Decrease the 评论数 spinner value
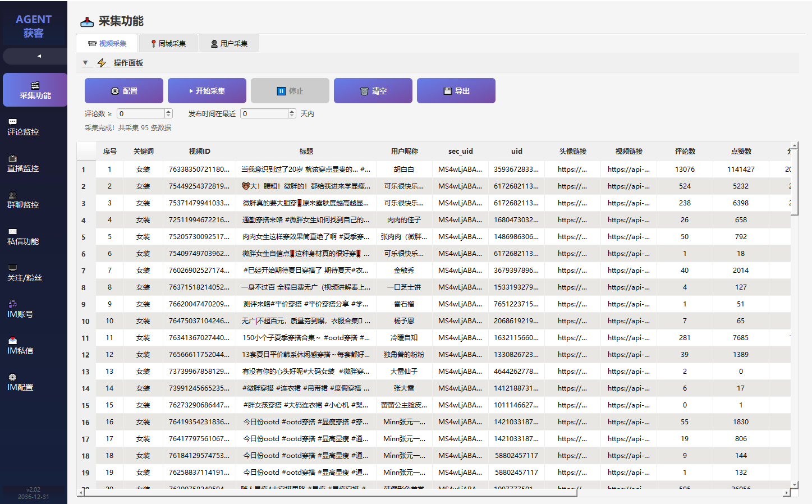Image resolution: width=812 pixels, height=504 pixels. pyautogui.click(x=168, y=116)
